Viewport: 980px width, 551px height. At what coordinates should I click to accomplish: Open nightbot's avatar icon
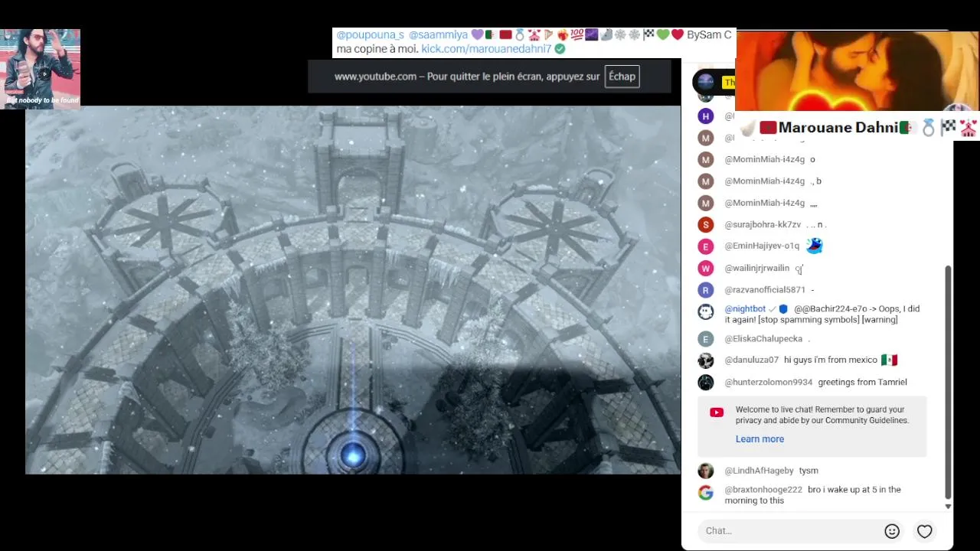tap(706, 312)
